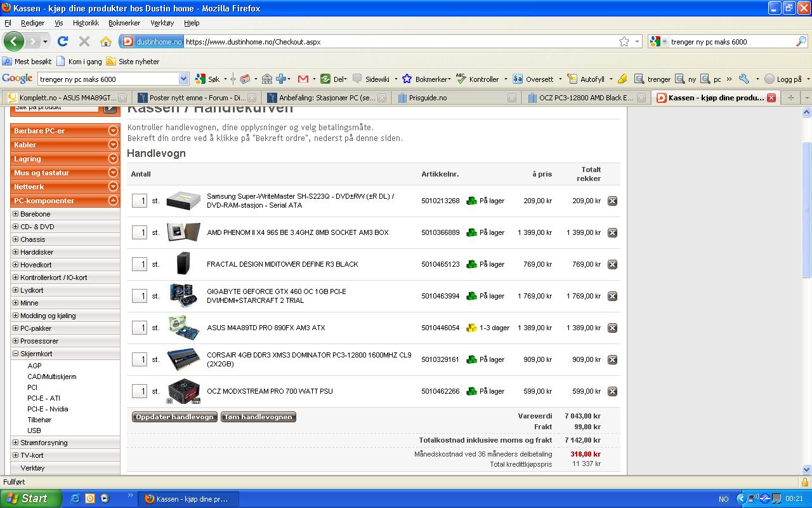Screen dimensions: 812x508
Task: Click the Sidewiki toolbar button
Action: 372,79
